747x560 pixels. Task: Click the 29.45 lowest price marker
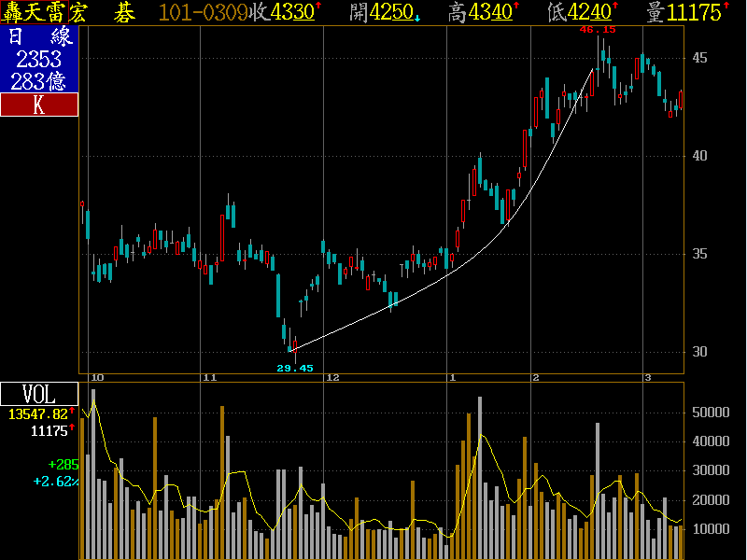click(x=294, y=368)
